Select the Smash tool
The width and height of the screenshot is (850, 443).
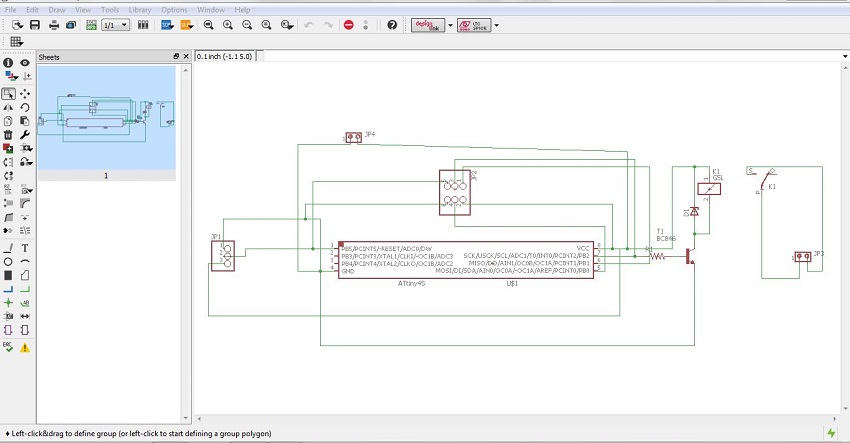click(x=8, y=203)
